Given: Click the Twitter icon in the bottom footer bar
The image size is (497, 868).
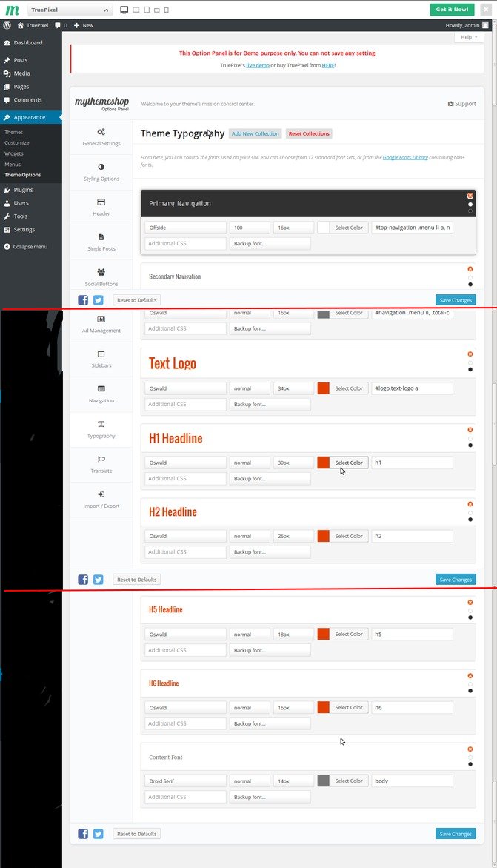Looking at the screenshot, I should [98, 833].
